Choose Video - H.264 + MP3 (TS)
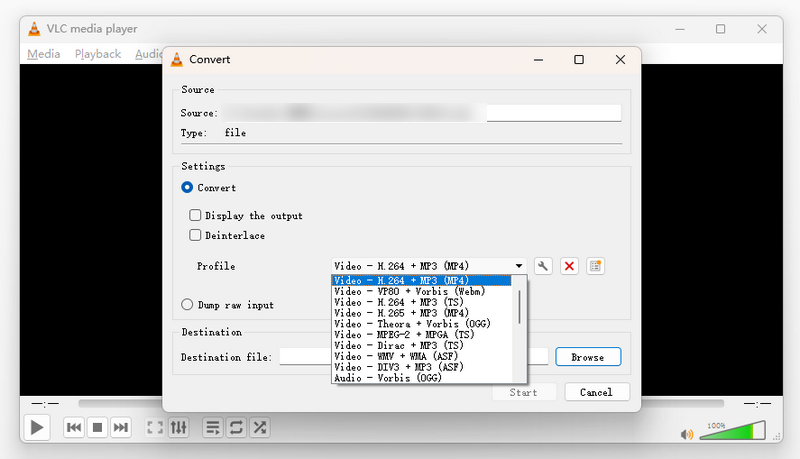The width and height of the screenshot is (800, 459). click(421, 302)
